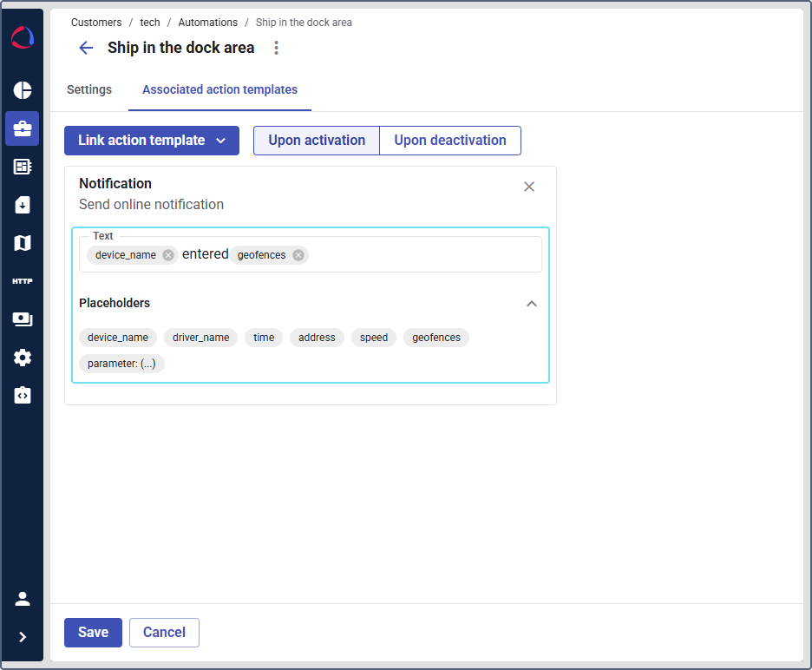This screenshot has width=812, height=670.
Task: Remove the geofences chip from Text field
Action: click(x=298, y=255)
